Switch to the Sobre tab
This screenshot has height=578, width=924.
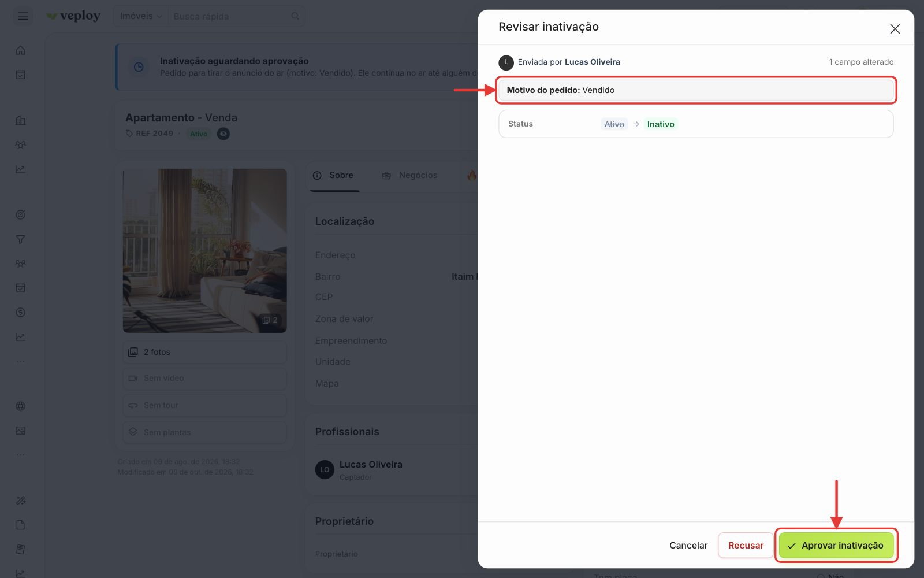(333, 175)
